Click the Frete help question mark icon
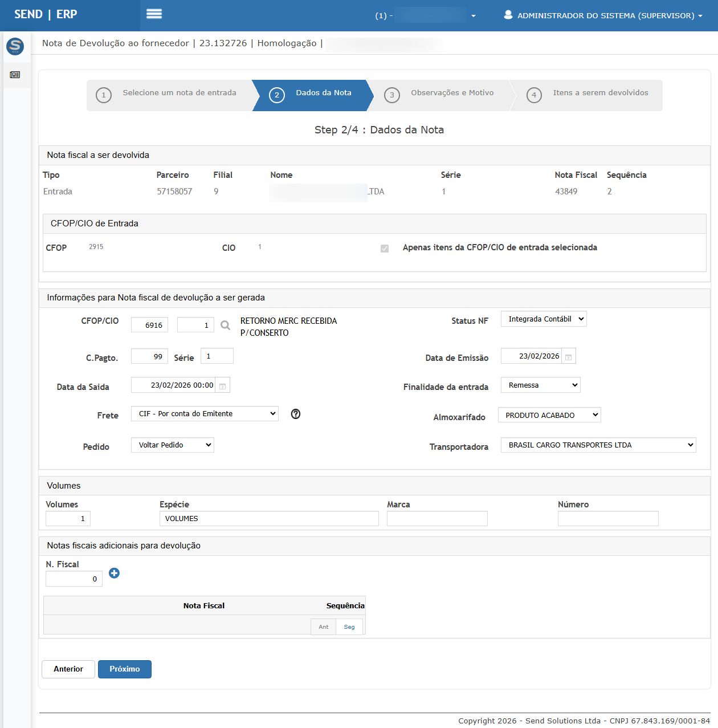718x728 pixels. (x=296, y=414)
